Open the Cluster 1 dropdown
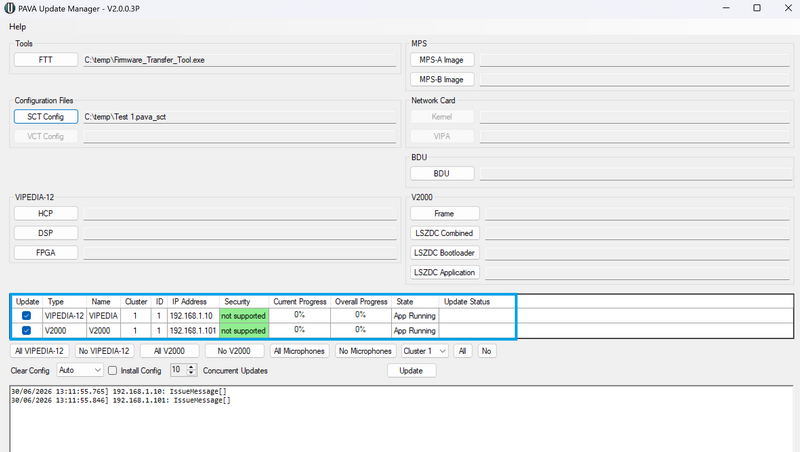 442,351
